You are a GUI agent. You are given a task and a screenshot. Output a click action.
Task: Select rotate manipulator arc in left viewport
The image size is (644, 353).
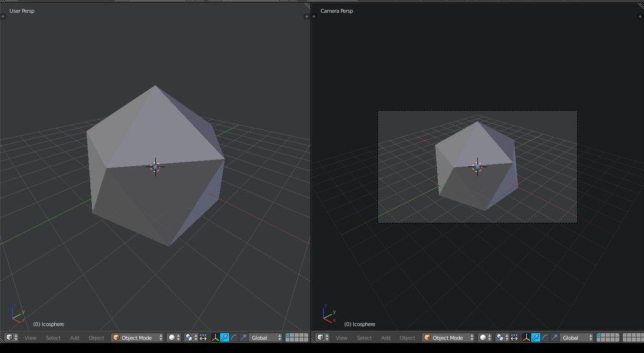pyautogui.click(x=234, y=338)
